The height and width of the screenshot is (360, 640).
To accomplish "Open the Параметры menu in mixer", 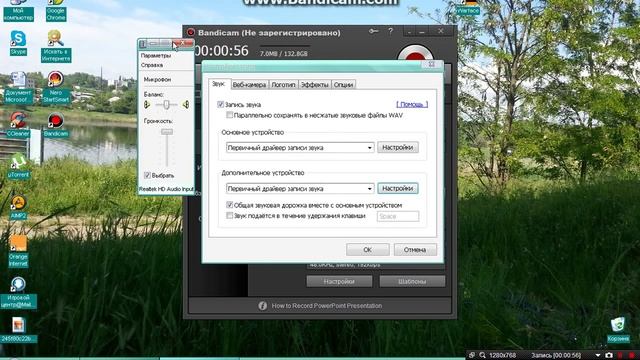I will pyautogui.click(x=156, y=56).
